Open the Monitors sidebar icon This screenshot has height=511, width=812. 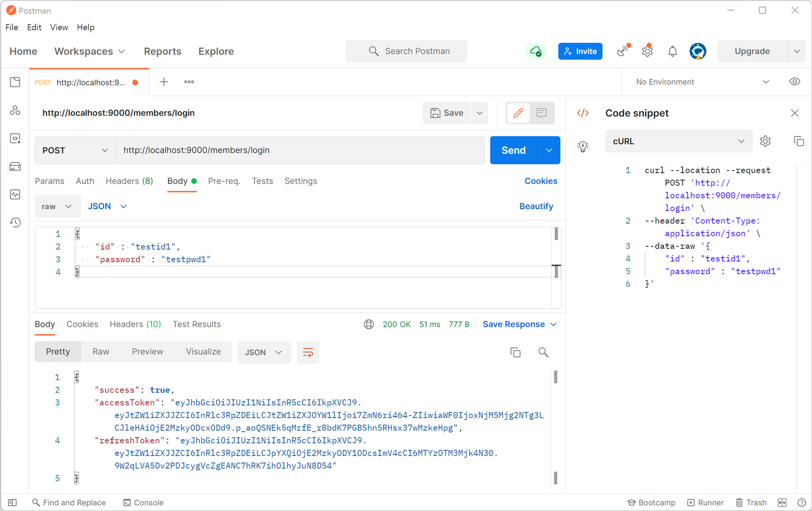click(x=15, y=194)
